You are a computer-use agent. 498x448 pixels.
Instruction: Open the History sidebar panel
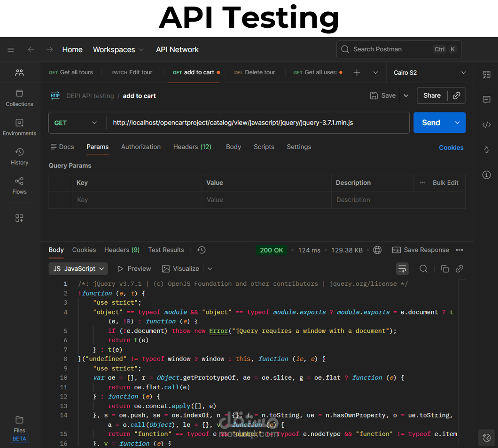[x=19, y=157]
